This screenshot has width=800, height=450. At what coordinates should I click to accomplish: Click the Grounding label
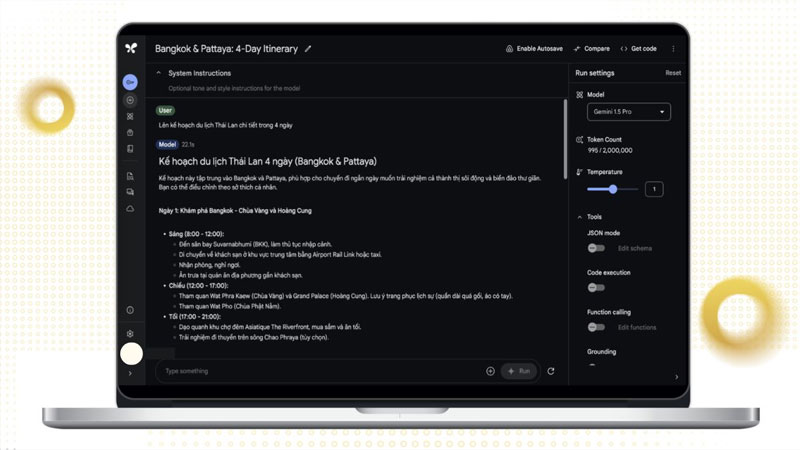[x=602, y=352]
